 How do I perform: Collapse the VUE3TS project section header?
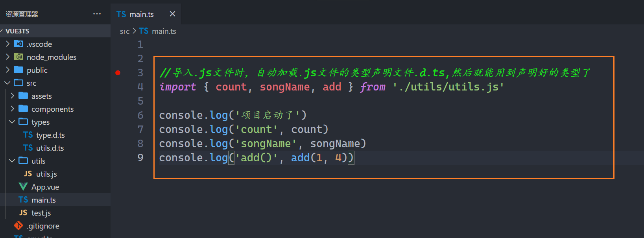click(17, 31)
